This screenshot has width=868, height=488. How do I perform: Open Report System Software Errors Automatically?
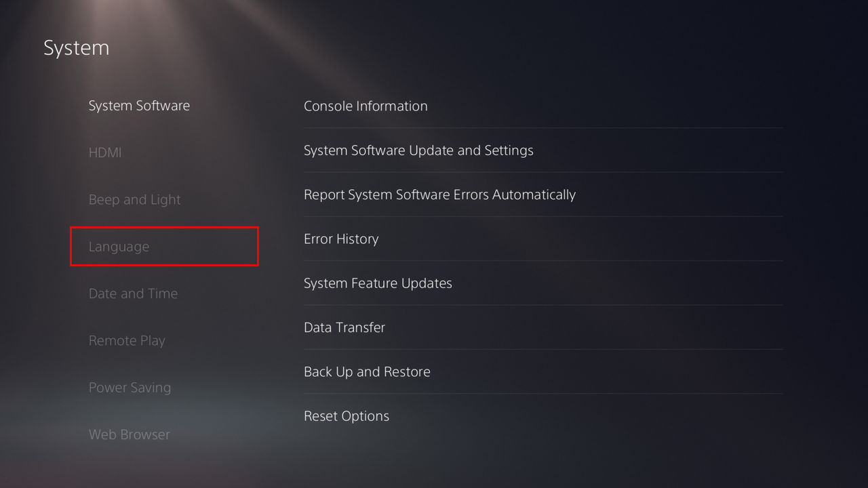[439, 195]
